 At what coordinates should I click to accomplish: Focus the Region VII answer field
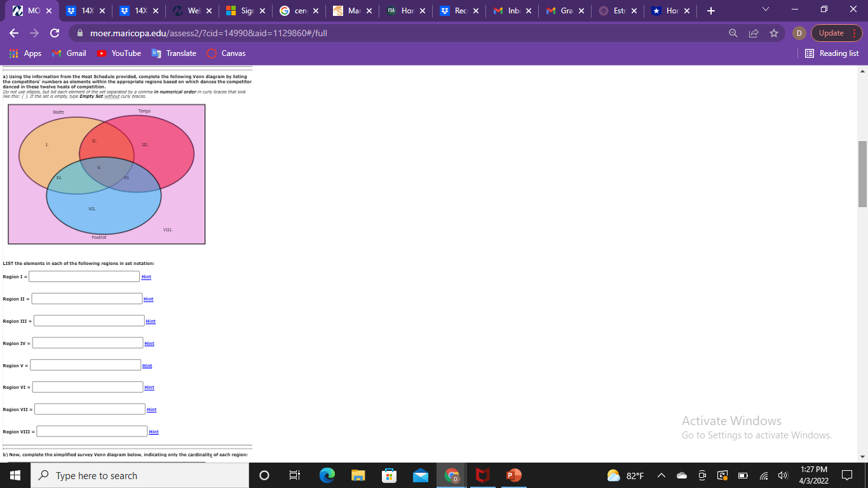(90, 409)
